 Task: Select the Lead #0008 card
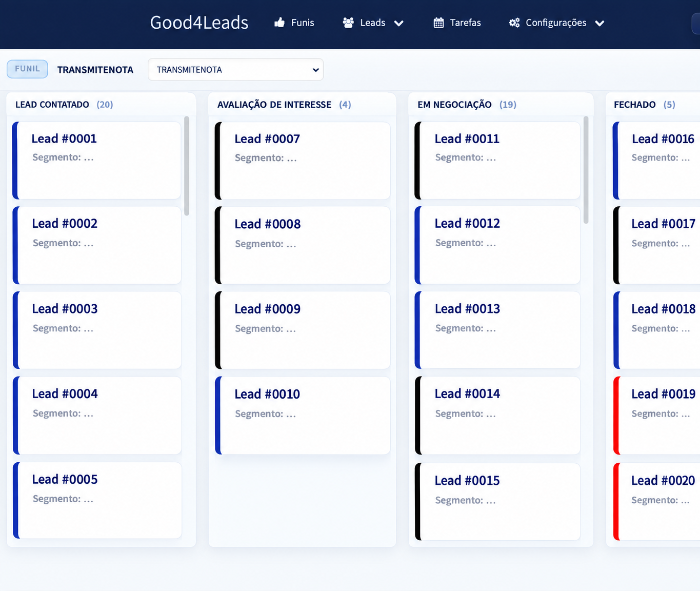pos(303,245)
